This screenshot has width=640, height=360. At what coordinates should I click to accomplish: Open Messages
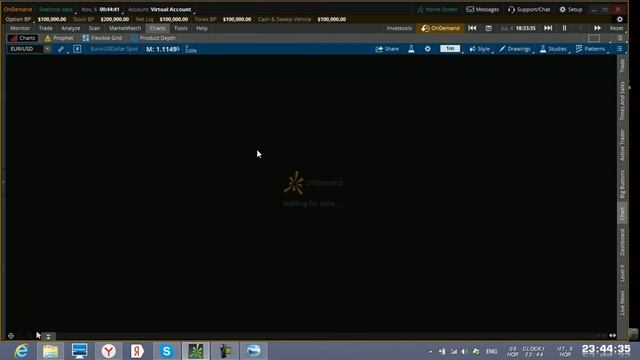pyautogui.click(x=482, y=9)
